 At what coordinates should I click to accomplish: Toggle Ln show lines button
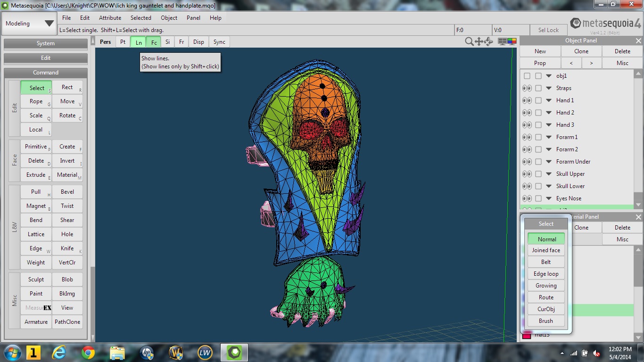(x=139, y=42)
